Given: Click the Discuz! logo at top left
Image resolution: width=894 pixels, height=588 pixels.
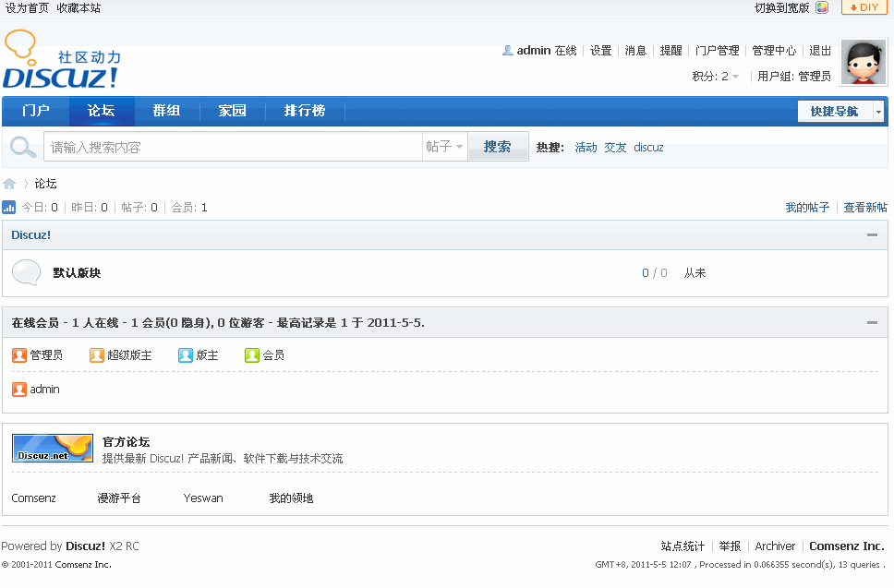Looking at the screenshot, I should [x=62, y=59].
